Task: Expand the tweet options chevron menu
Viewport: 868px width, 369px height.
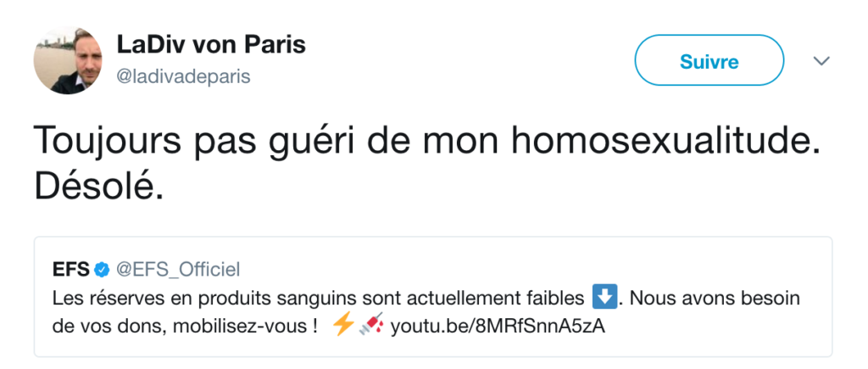Action: point(820,61)
